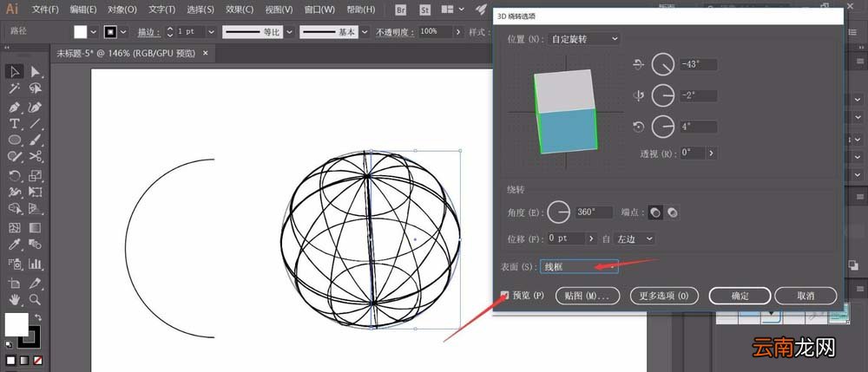Select the Scale tool

click(x=36, y=176)
